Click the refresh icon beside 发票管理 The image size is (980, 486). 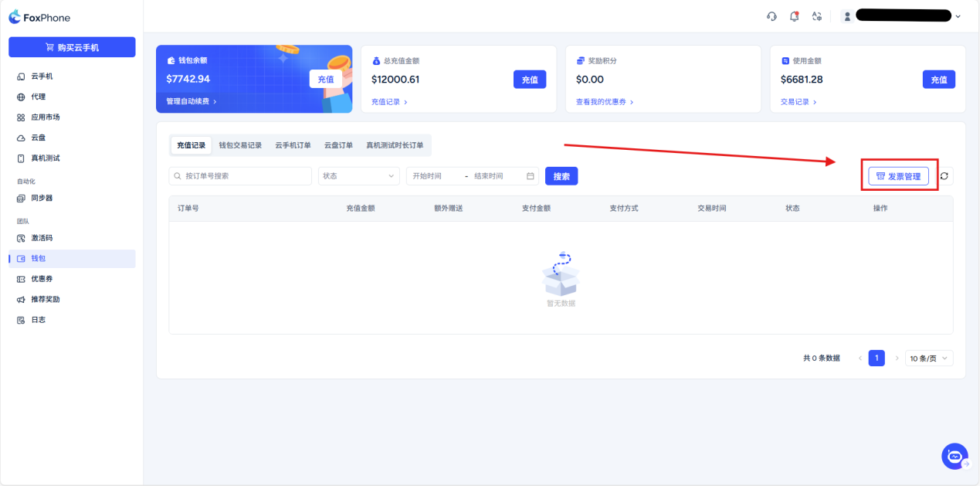(944, 176)
